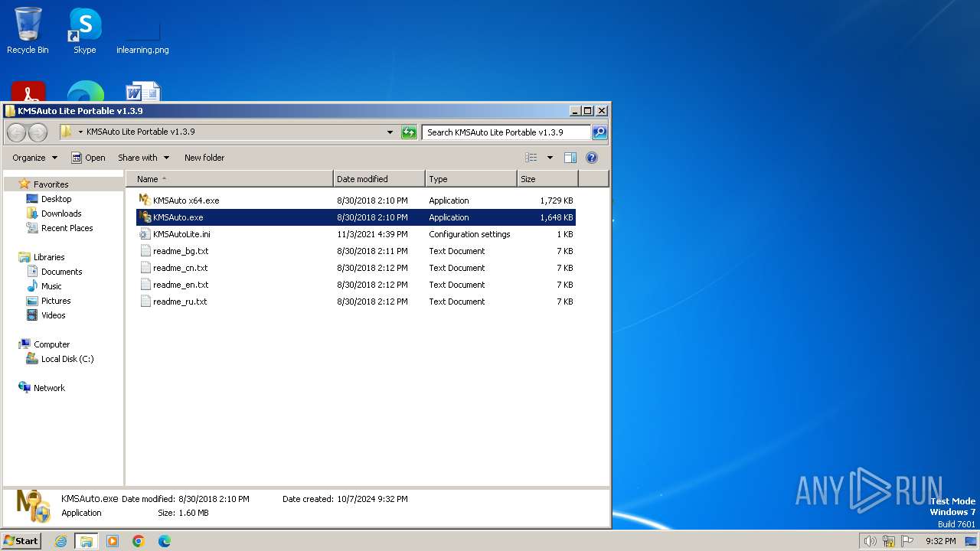This screenshot has height=551, width=980.
Task: Select the readme_cn.txt file icon
Action: click(145, 268)
